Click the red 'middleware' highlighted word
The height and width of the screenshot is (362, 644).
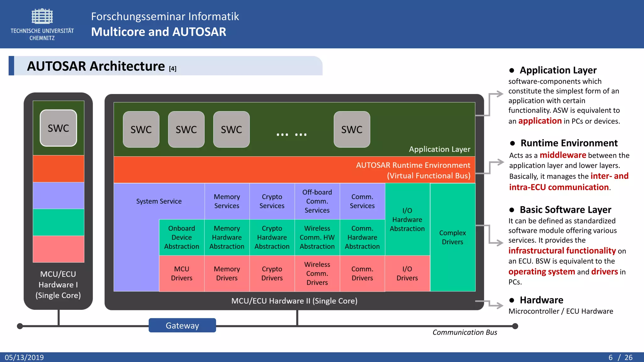pos(563,155)
